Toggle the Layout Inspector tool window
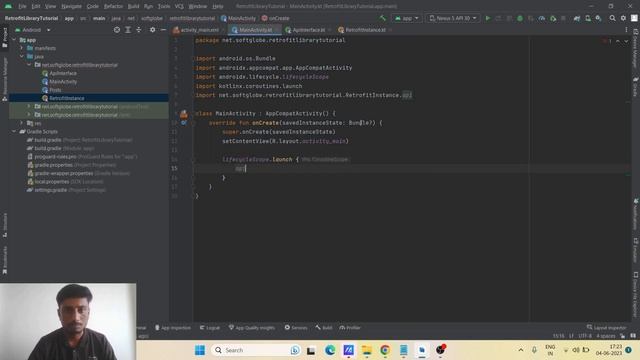Screen dimensions: 640x360 [x=606, y=327]
